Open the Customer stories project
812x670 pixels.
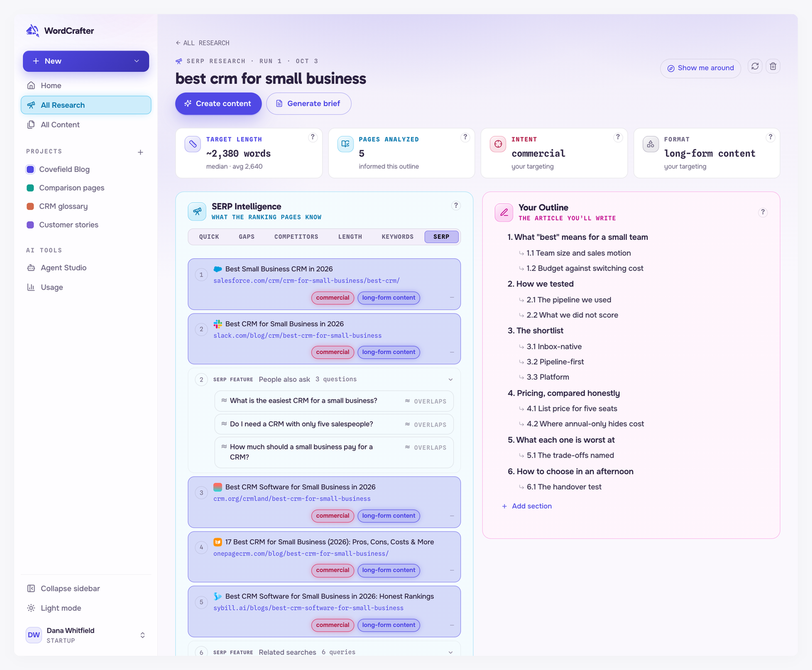coord(86,225)
